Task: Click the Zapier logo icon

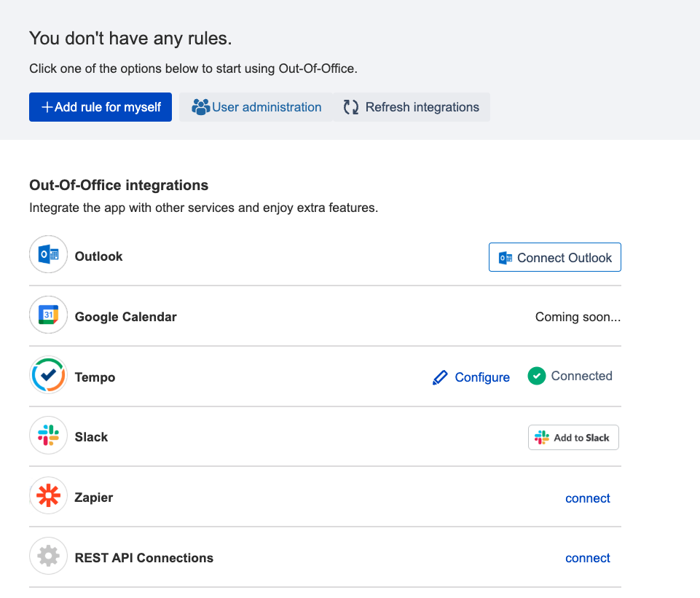Action: (x=48, y=495)
